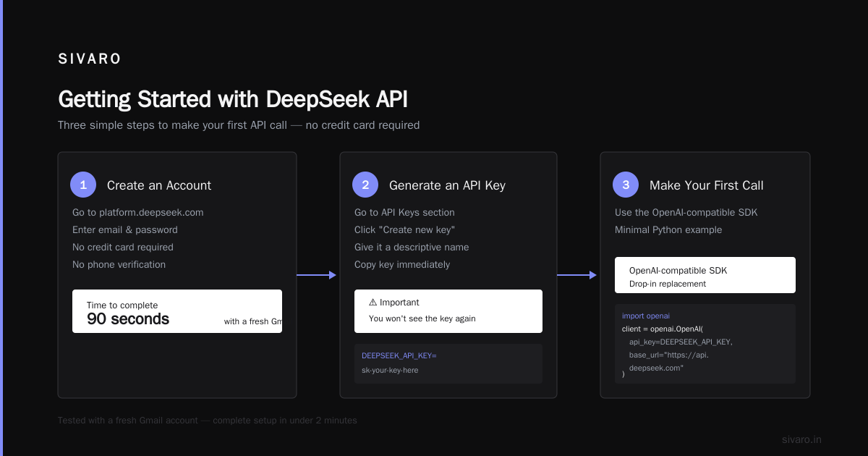Click "No phone verification" line
Viewport: 868px width, 456px height.
coord(119,264)
